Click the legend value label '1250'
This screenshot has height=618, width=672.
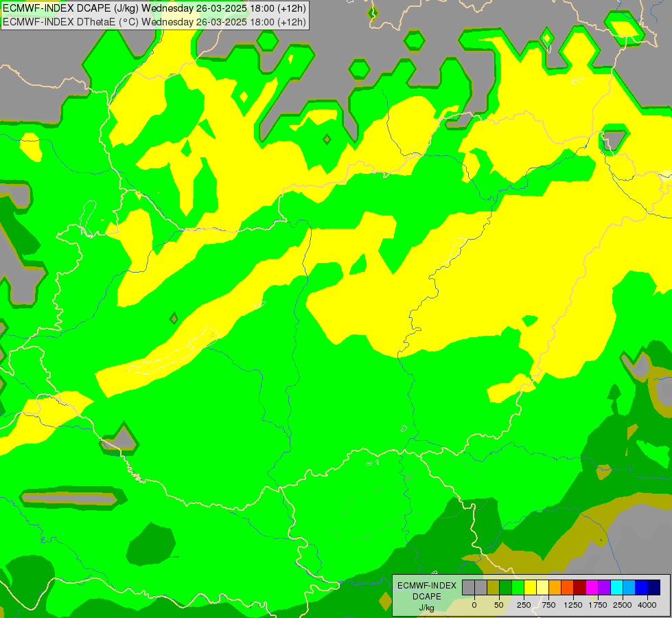point(573,605)
